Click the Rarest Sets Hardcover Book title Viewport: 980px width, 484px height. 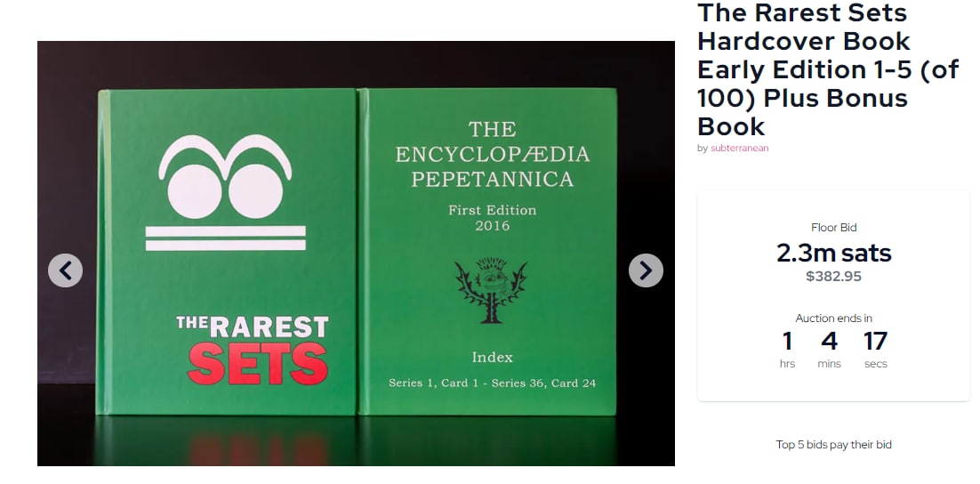coord(828,69)
